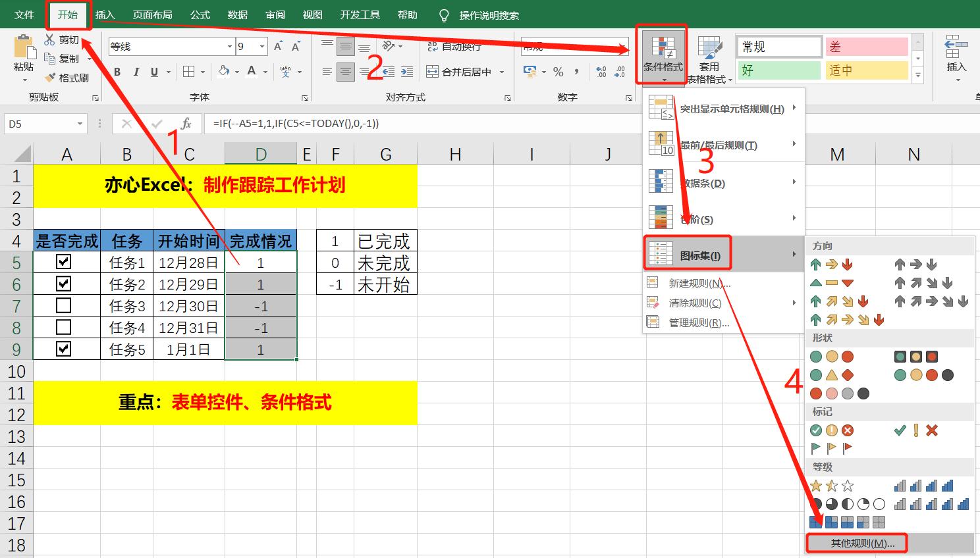Click the Name Box showing D5

(38, 123)
